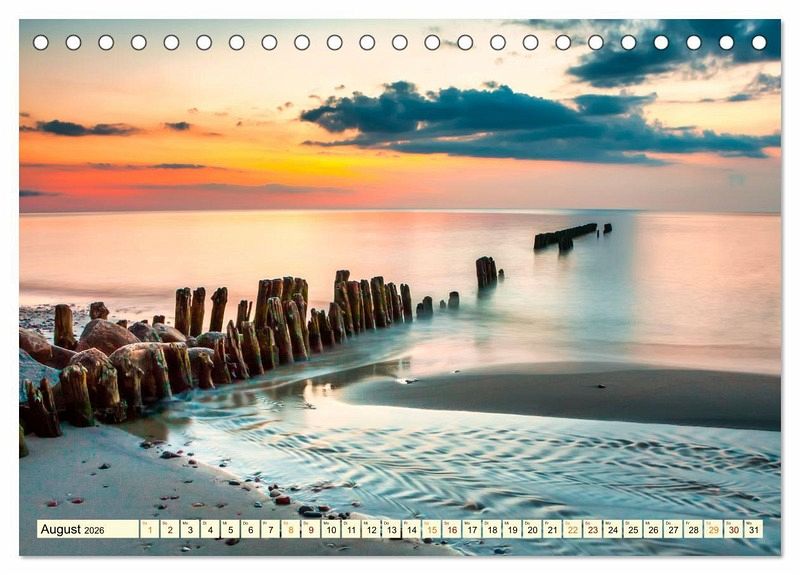Select highlighted date 15
800x575 pixels.
(x=432, y=529)
